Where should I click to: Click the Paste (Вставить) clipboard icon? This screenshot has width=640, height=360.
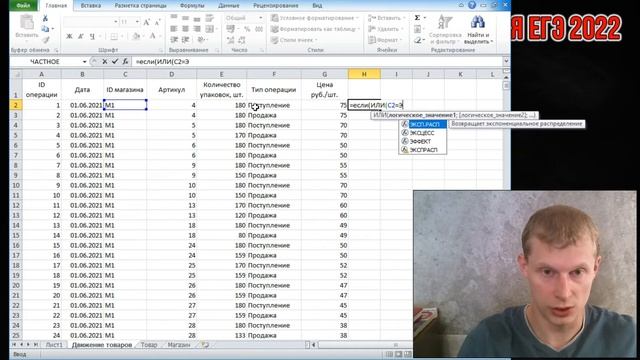tap(27, 23)
